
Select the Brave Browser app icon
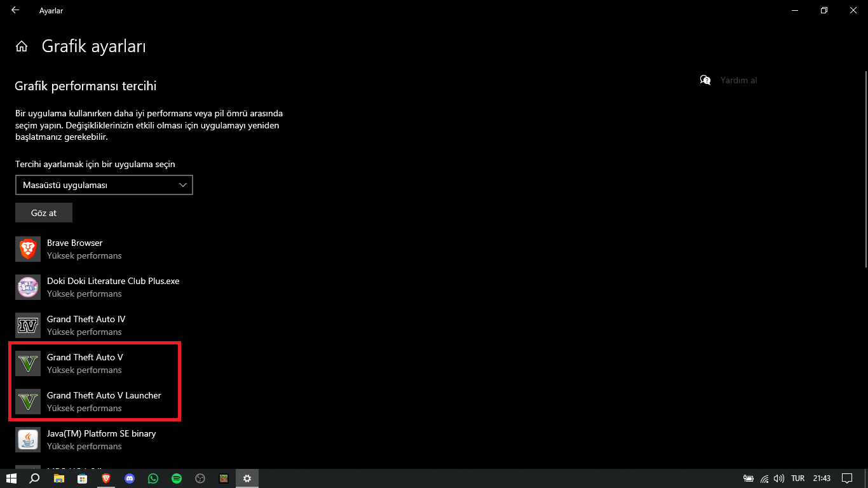point(28,249)
